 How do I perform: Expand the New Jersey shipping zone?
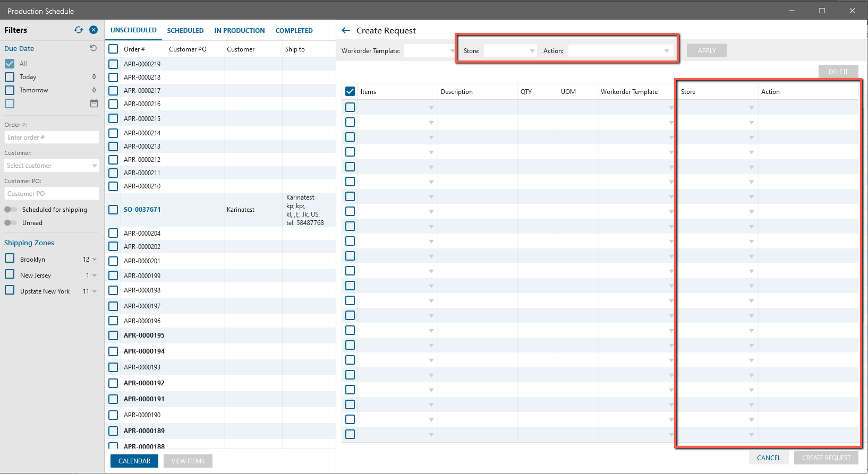coord(95,275)
